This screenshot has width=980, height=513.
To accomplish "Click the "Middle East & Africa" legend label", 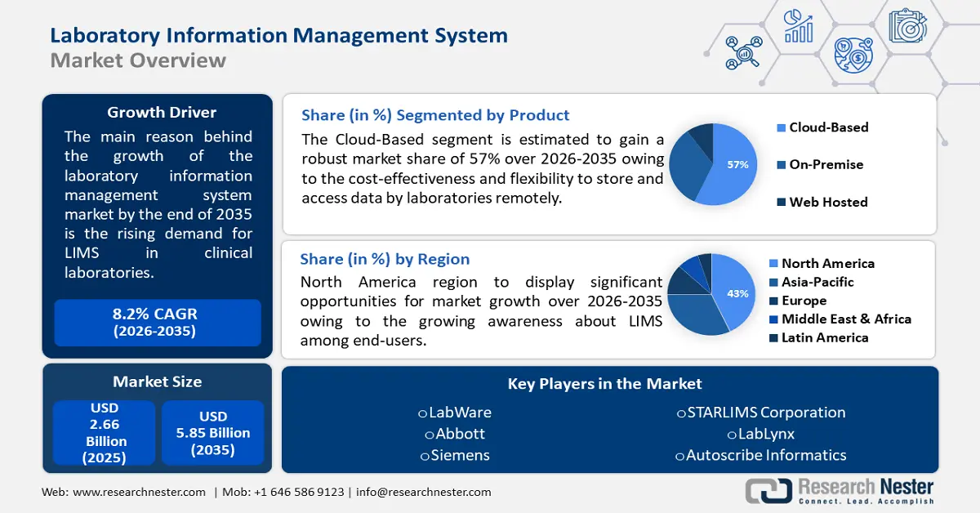I will [x=846, y=319].
